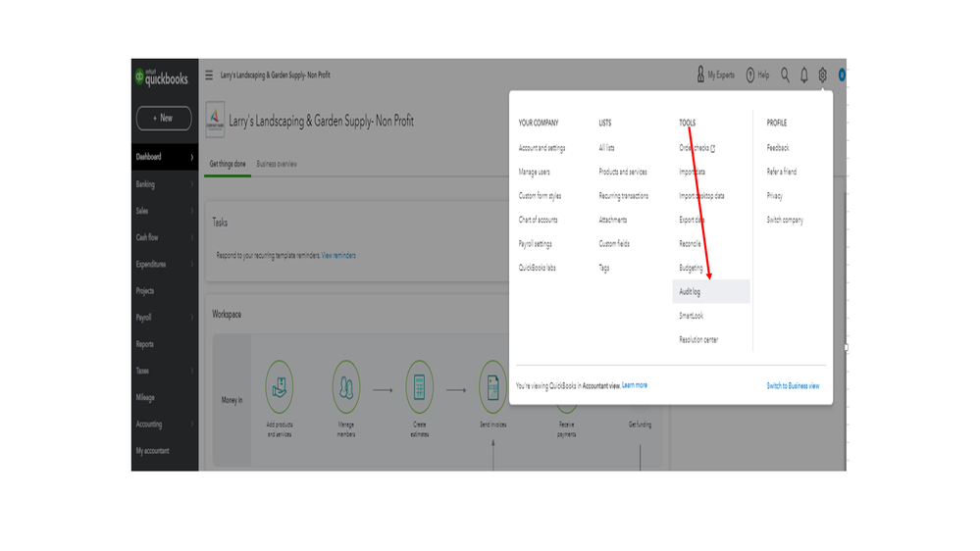Click the + New button

tap(164, 118)
